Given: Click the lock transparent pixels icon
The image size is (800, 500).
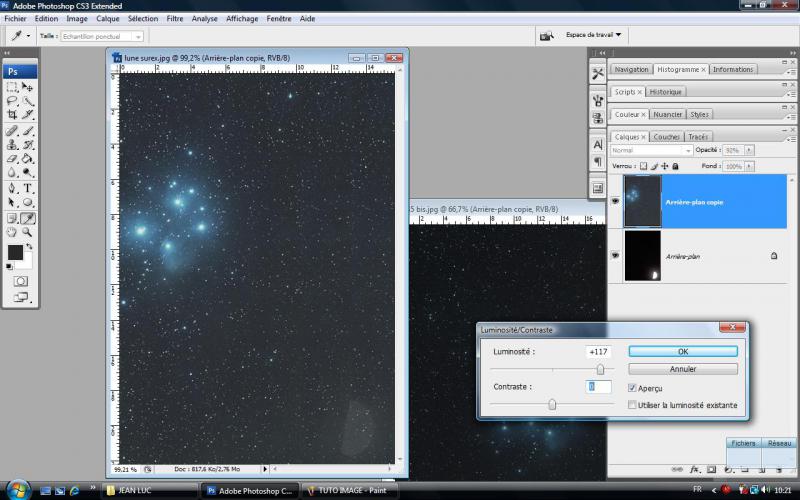Looking at the screenshot, I should coord(643,166).
